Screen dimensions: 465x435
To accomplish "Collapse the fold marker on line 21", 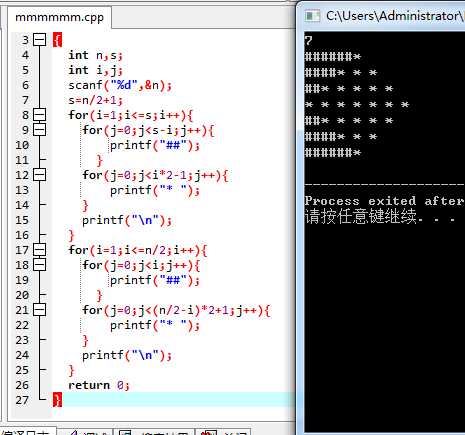I will pyautogui.click(x=40, y=310).
